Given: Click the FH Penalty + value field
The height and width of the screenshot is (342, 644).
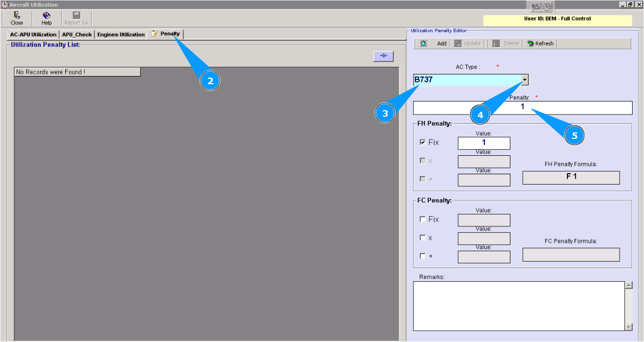Looking at the screenshot, I should tap(484, 180).
